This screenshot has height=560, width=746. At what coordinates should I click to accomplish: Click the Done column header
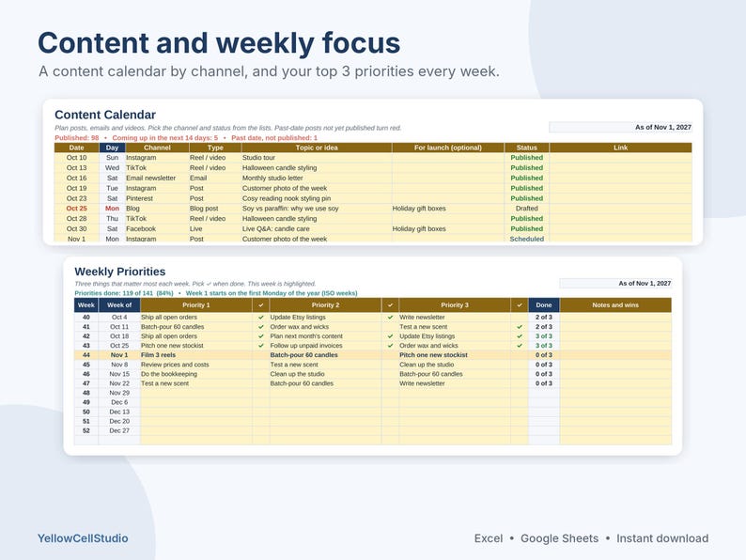click(544, 305)
